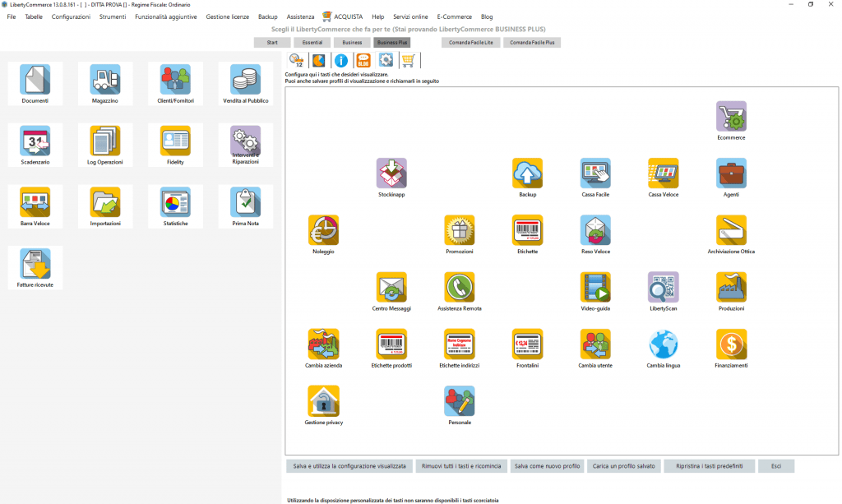The height and width of the screenshot is (504, 842).
Task: Select the Cambia utente icon
Action: click(595, 344)
